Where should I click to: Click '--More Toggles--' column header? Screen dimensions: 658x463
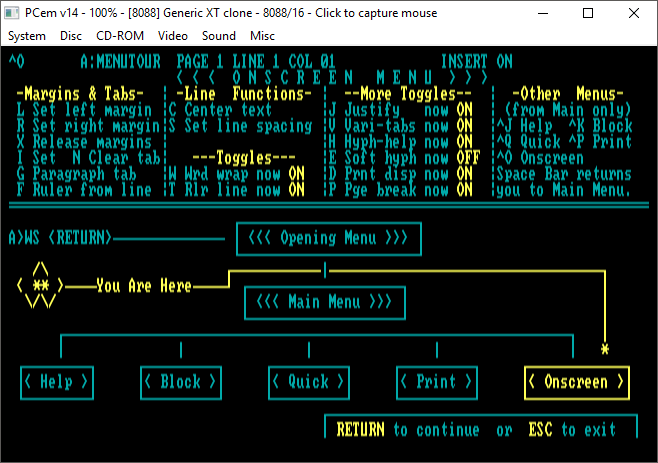408,94
